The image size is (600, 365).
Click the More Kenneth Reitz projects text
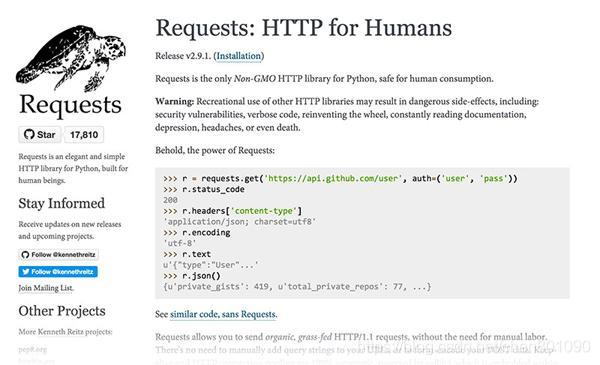(x=65, y=332)
